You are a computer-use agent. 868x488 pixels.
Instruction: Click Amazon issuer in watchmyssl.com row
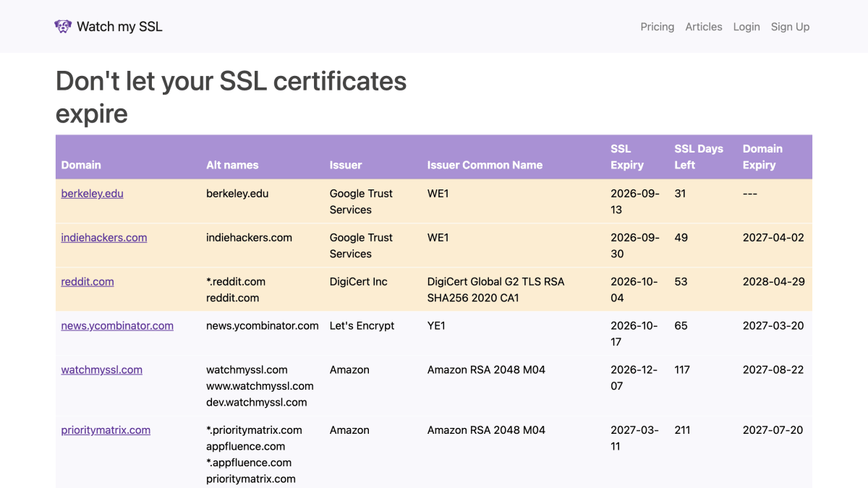[349, 370]
